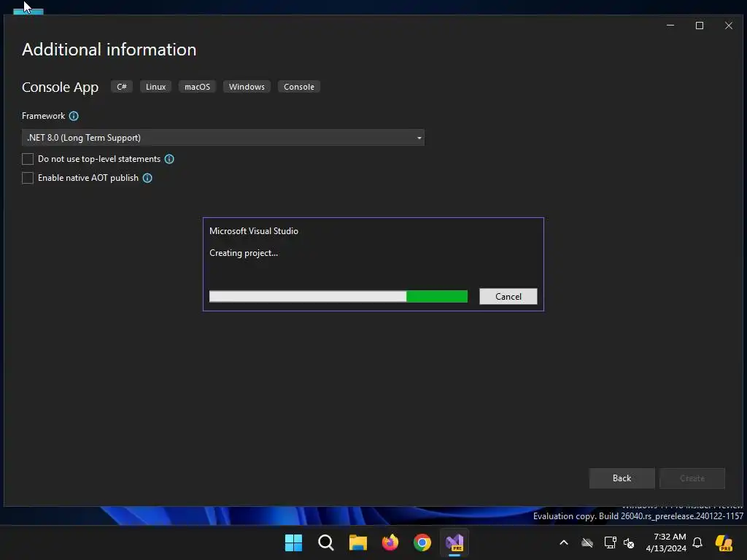747x560 pixels.
Task: Maximize the Visual Studio window
Action: (700, 26)
